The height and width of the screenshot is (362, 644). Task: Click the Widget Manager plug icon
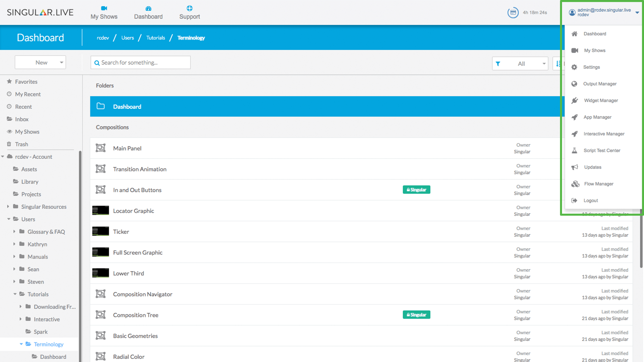pos(575,101)
